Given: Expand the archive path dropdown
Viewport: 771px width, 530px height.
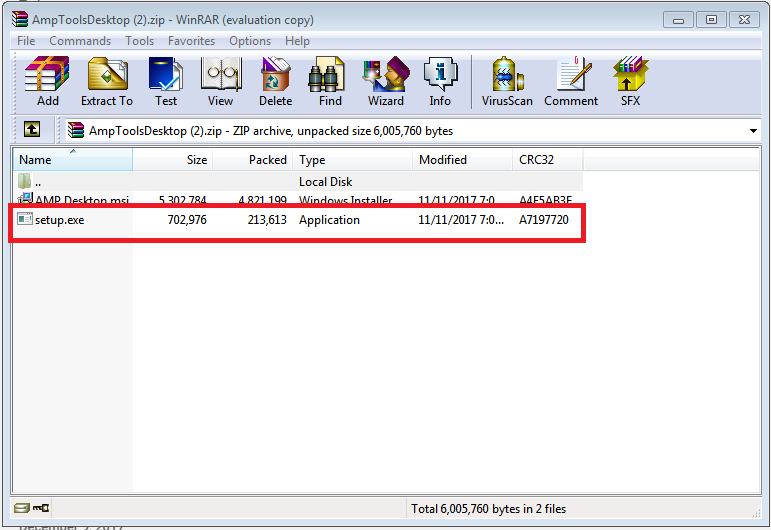Looking at the screenshot, I should pyautogui.click(x=753, y=131).
